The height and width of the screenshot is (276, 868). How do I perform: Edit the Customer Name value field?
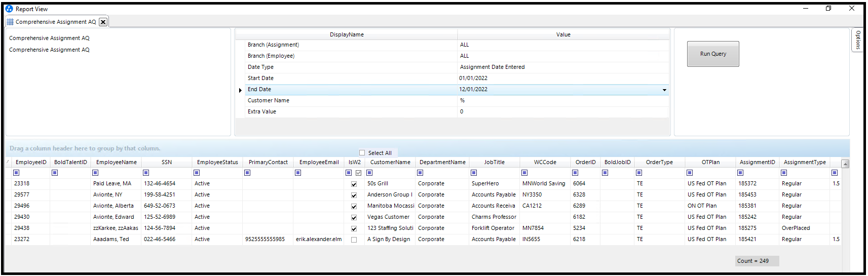tap(563, 100)
